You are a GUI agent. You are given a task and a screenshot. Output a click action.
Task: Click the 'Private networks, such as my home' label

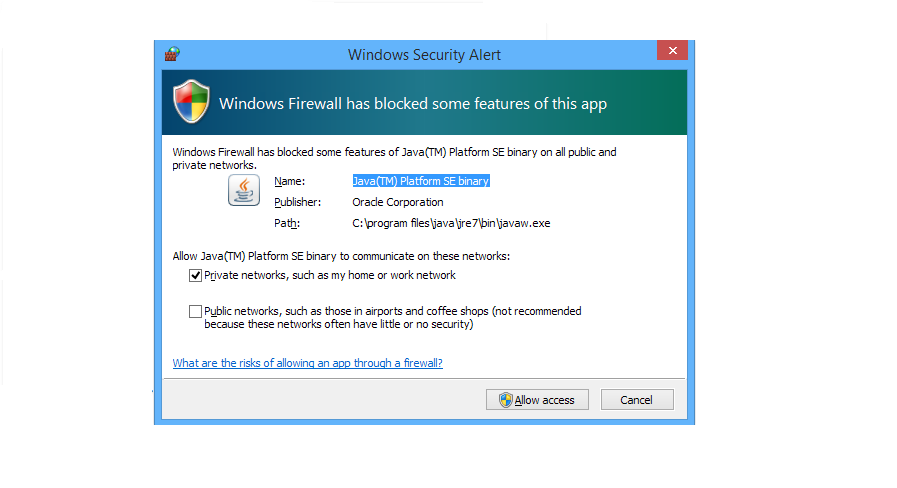pyautogui.click(x=329, y=276)
